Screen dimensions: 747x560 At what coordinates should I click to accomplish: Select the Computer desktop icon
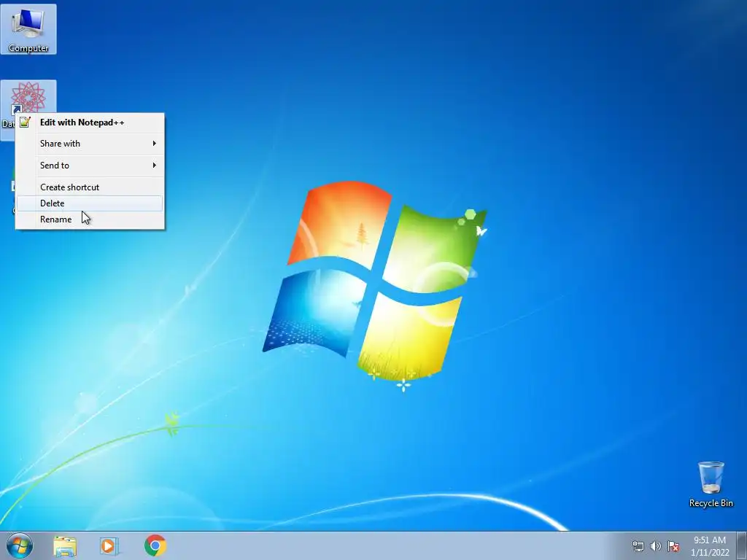[28, 29]
